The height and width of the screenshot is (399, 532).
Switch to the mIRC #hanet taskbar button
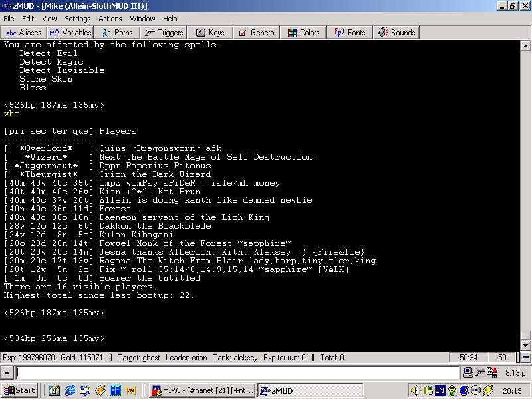click(x=203, y=390)
